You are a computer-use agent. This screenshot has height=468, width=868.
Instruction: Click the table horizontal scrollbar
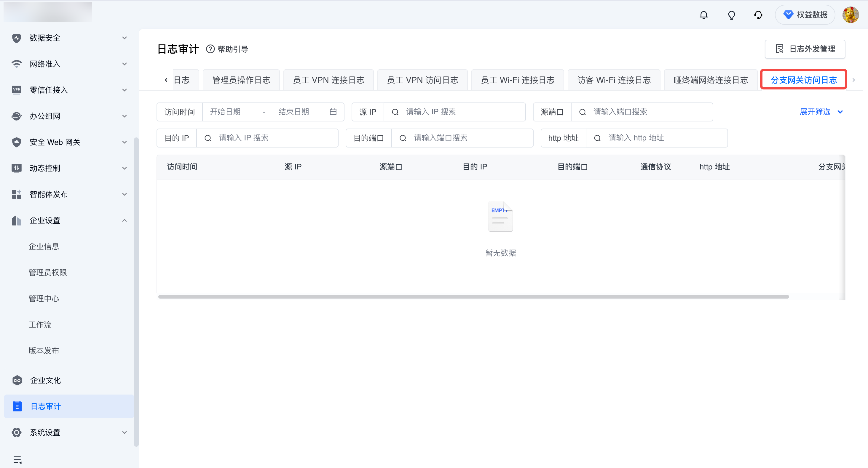[473, 296]
